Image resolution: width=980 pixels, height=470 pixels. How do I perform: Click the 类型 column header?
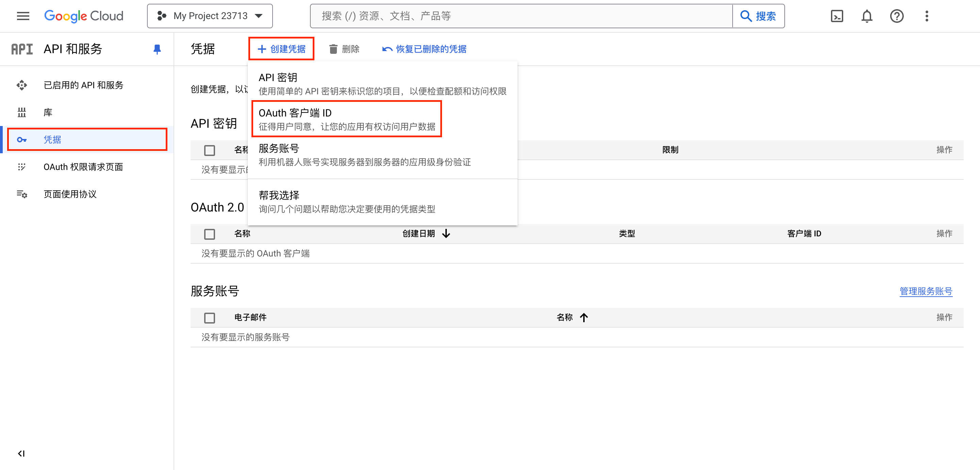(x=626, y=234)
